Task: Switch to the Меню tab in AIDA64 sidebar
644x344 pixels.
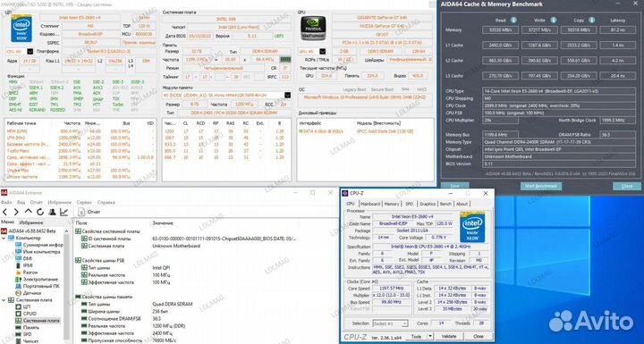Action: click(x=7, y=222)
